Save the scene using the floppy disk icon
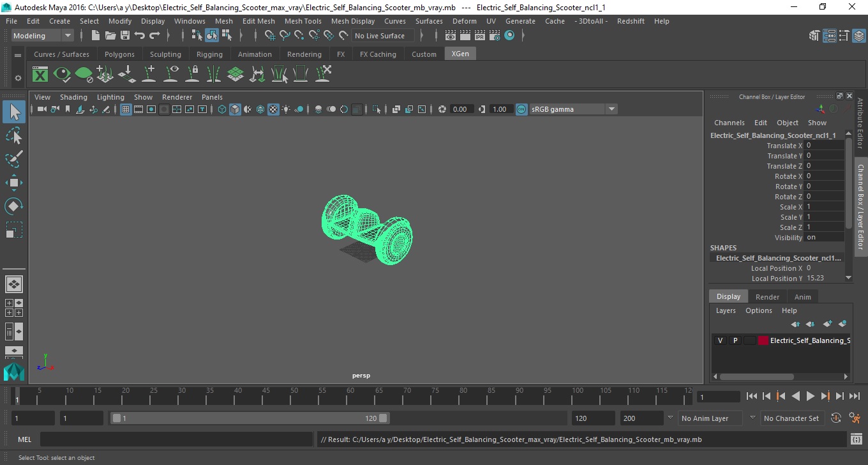 (124, 36)
